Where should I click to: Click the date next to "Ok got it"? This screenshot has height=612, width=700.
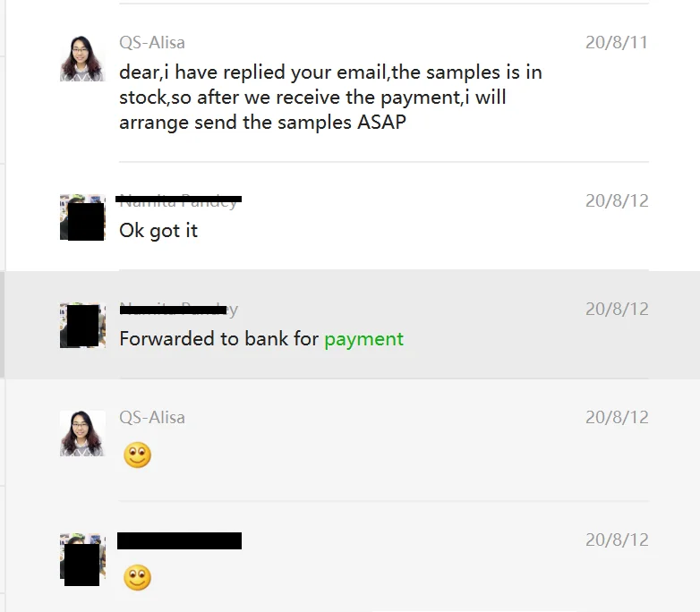click(x=616, y=200)
